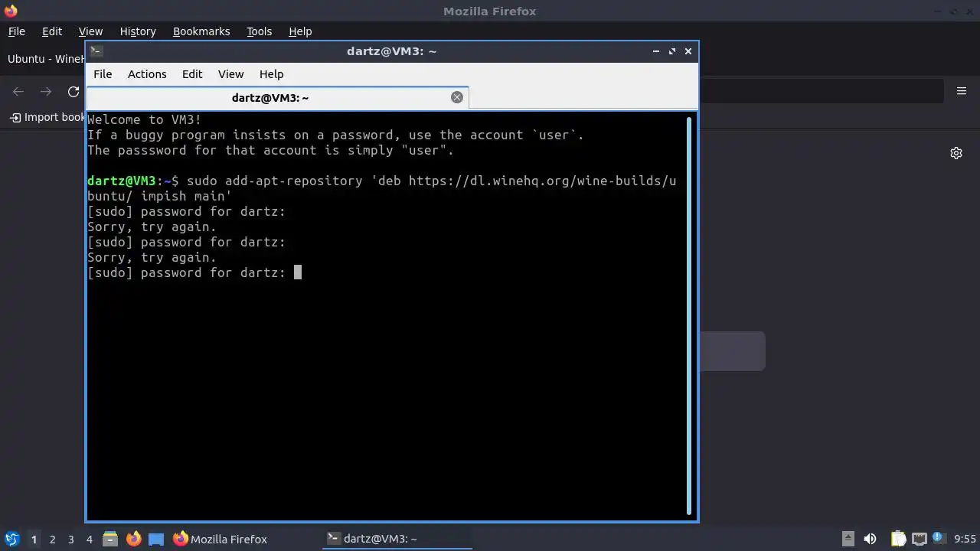Image resolution: width=980 pixels, height=551 pixels.
Task: Open Firefox Help menu
Action: 300,31
